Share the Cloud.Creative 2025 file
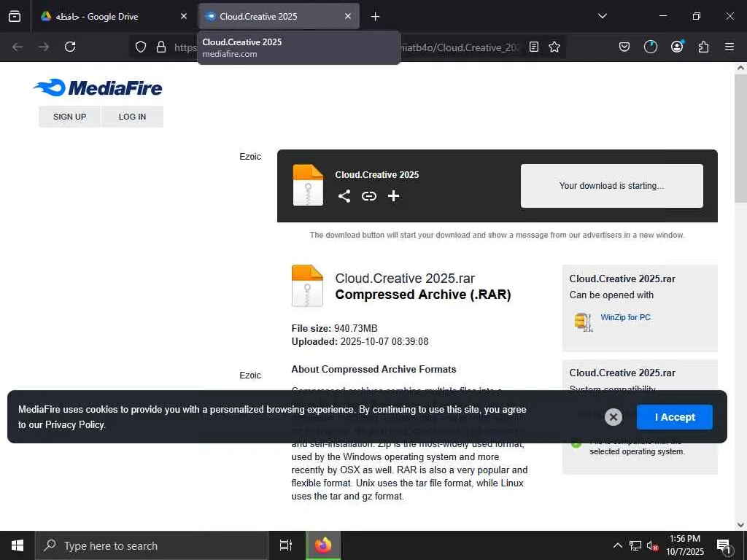This screenshot has width=747, height=560. (x=344, y=196)
